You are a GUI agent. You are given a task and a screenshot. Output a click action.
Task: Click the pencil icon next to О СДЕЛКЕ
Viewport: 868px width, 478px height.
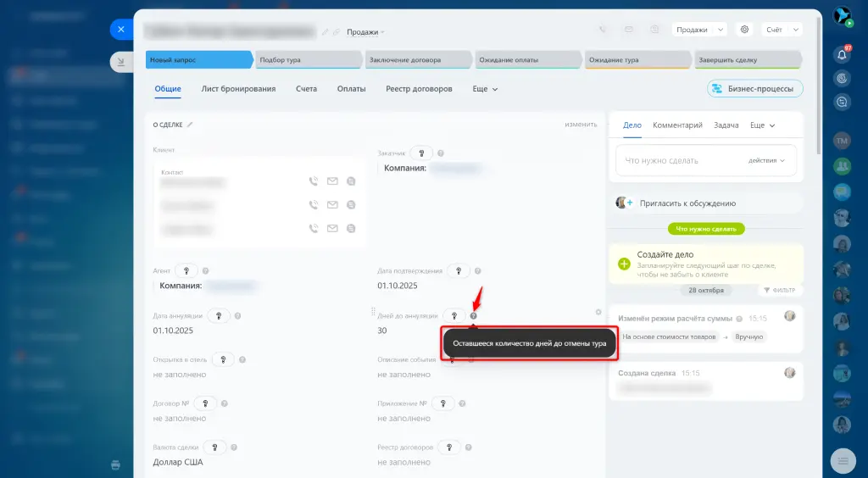pos(190,125)
